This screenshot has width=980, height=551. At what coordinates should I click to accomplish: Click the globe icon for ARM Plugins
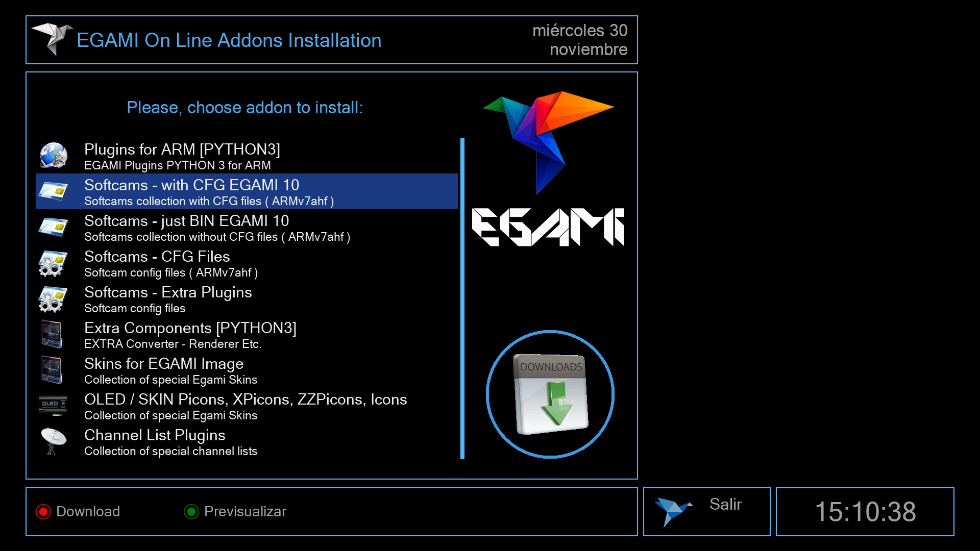click(53, 156)
